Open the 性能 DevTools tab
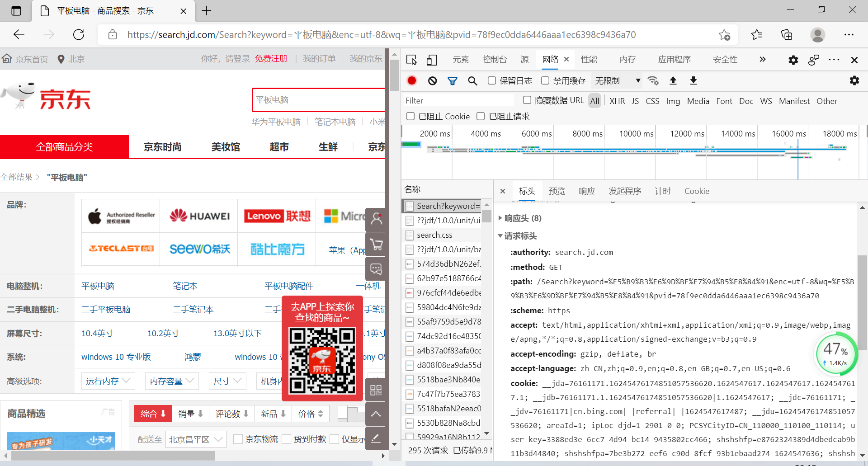The image size is (868, 466). coord(589,59)
